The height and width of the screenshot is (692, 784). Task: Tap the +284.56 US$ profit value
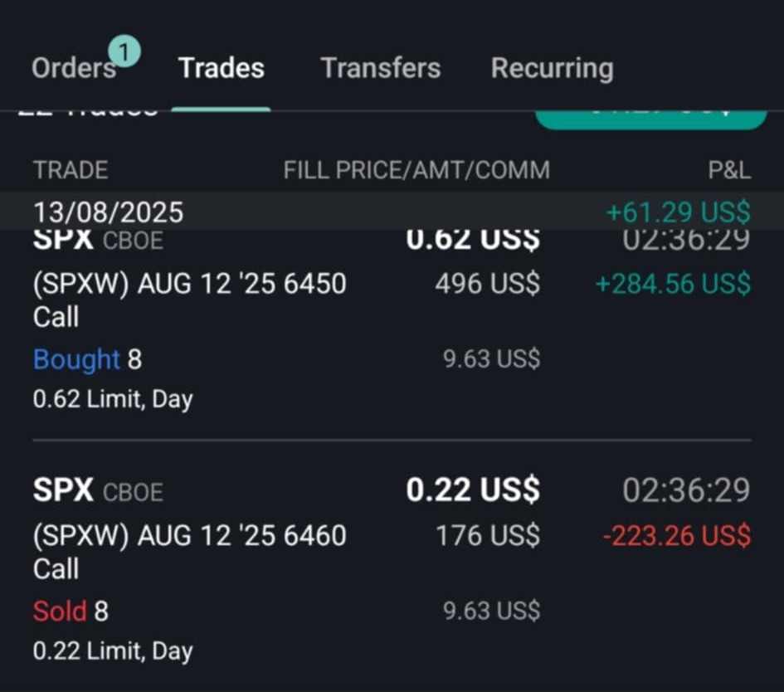pos(673,284)
